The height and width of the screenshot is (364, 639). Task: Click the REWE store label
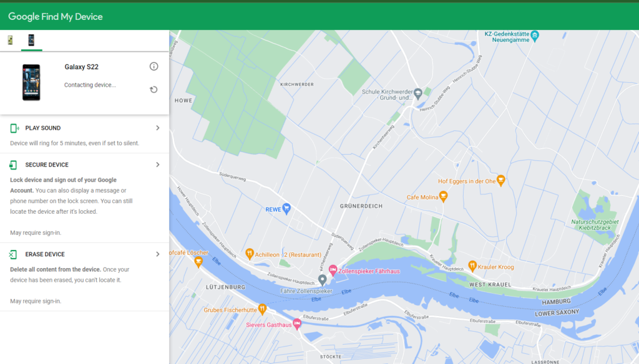[273, 209]
